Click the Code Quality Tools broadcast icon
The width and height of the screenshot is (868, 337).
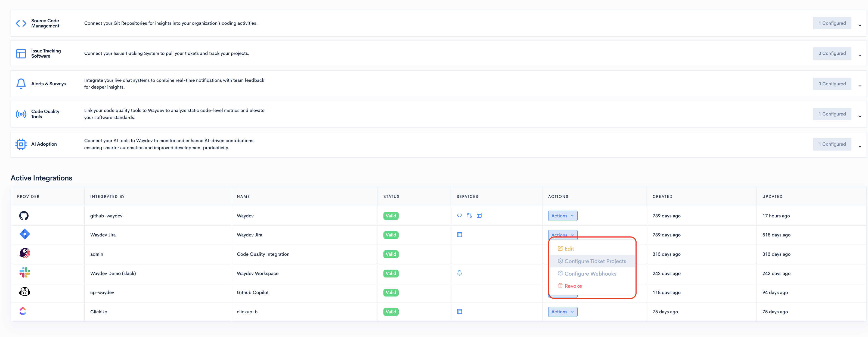coord(21,114)
